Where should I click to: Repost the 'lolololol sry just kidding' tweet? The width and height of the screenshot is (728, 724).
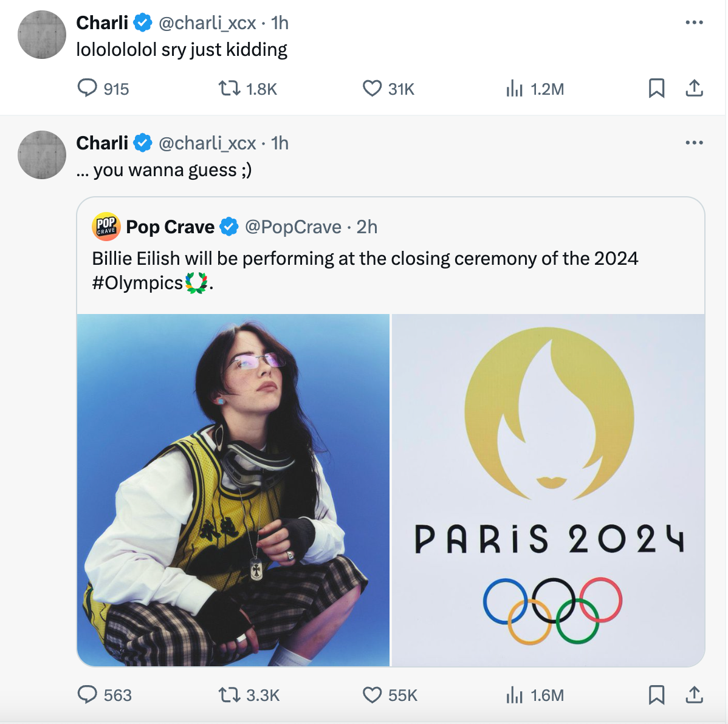(229, 89)
